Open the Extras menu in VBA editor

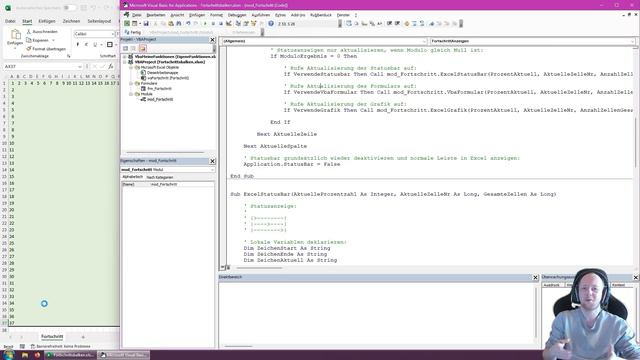(280, 15)
